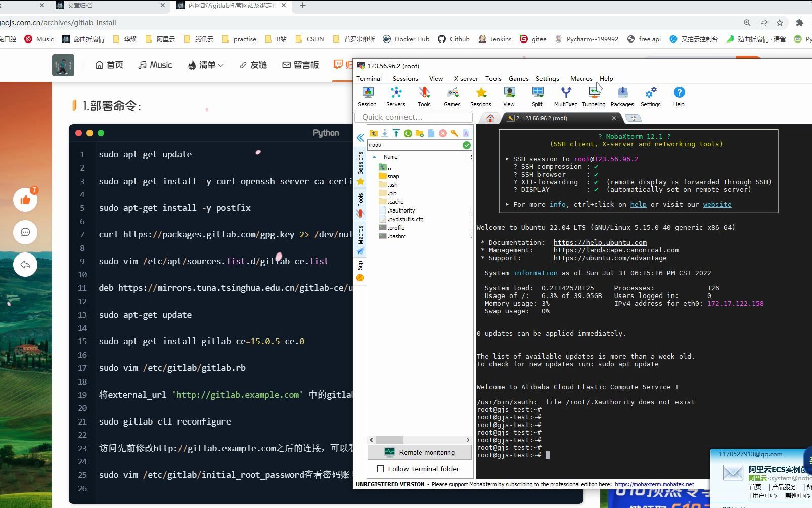Open the Macros menu
The width and height of the screenshot is (812, 508).
581,79
